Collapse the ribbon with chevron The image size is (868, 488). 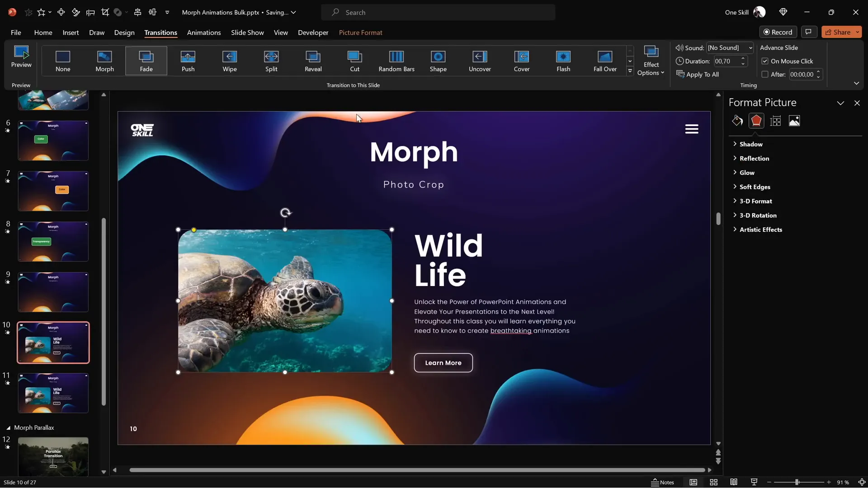tap(856, 83)
